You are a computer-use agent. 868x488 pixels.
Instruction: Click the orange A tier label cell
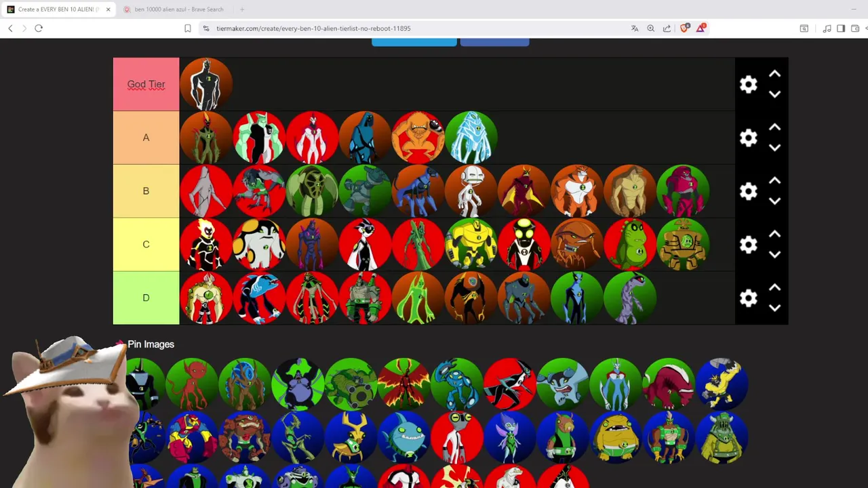(146, 138)
